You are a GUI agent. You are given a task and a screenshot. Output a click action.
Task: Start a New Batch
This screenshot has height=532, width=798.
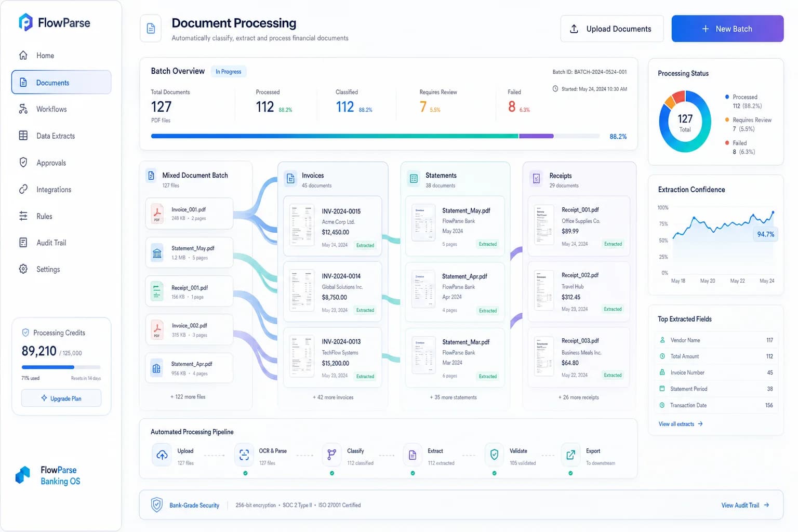point(727,29)
